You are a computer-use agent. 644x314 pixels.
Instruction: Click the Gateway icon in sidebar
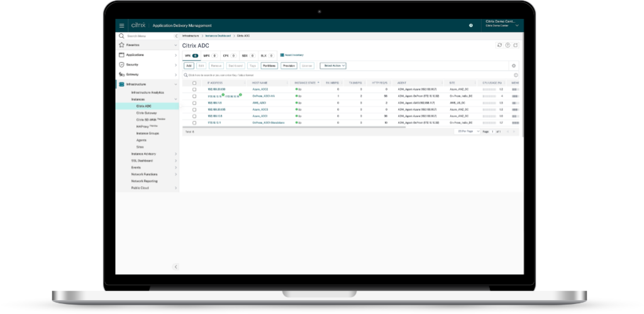tap(121, 74)
